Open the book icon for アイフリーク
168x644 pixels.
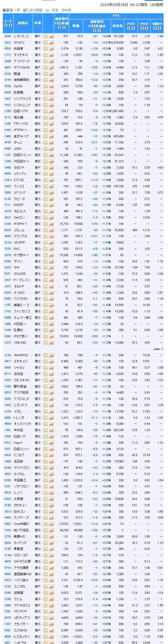coord(45,61)
